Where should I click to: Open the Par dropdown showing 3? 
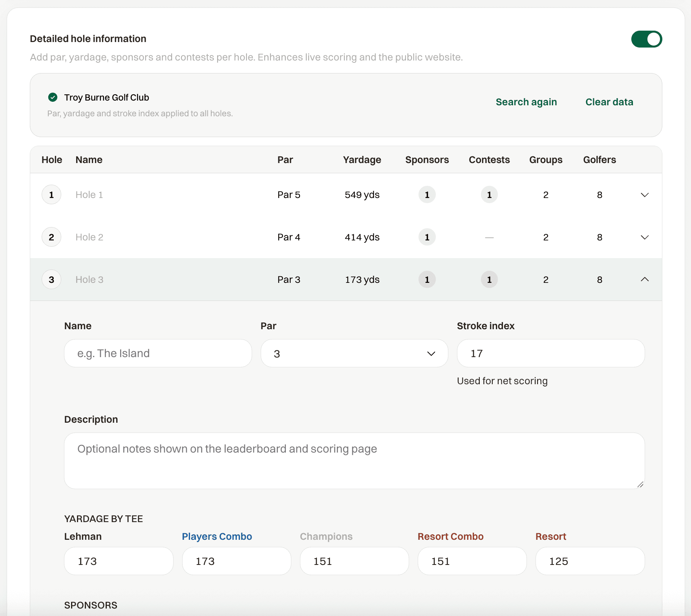coord(354,353)
